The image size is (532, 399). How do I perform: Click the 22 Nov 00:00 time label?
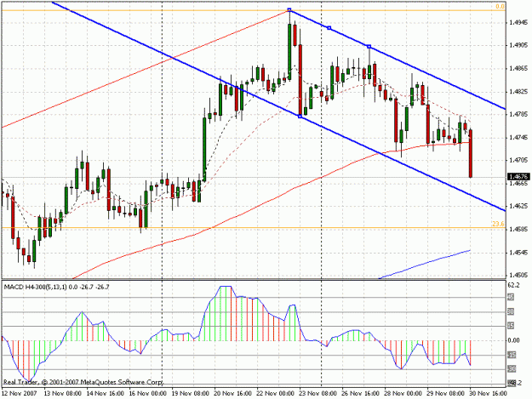point(276,393)
